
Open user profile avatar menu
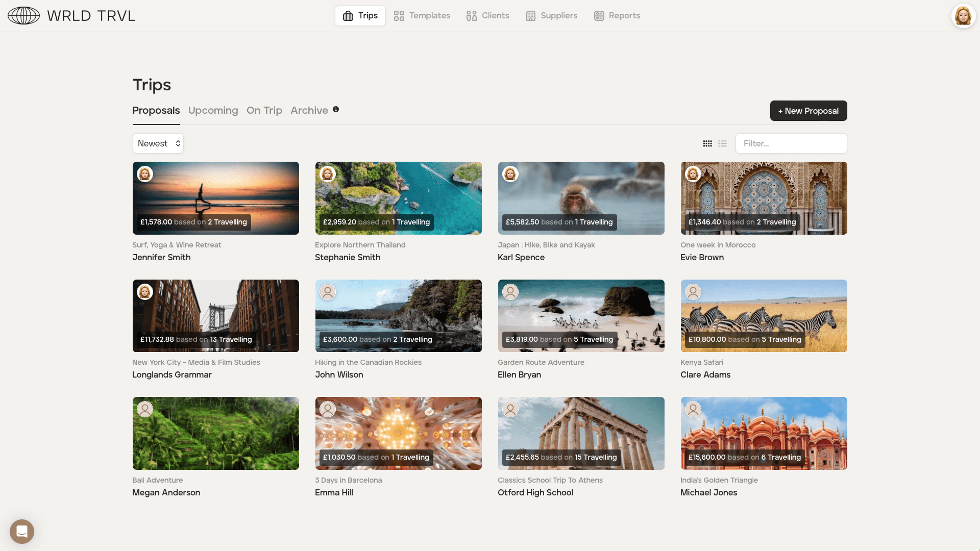(x=963, y=16)
